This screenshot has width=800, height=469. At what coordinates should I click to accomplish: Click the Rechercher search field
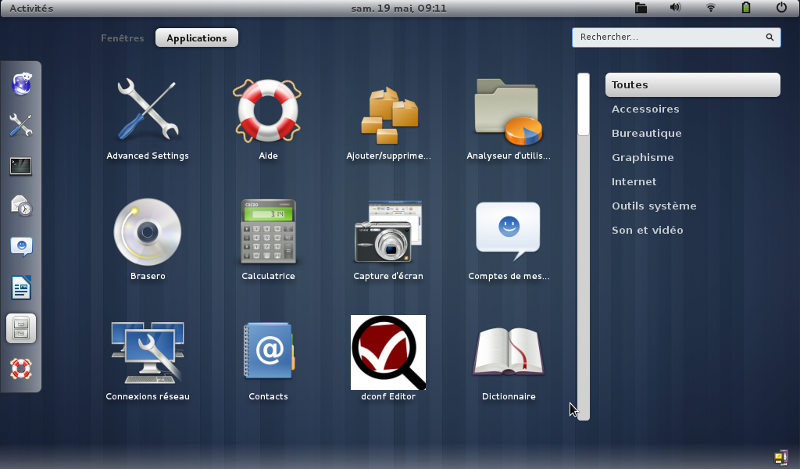point(670,37)
